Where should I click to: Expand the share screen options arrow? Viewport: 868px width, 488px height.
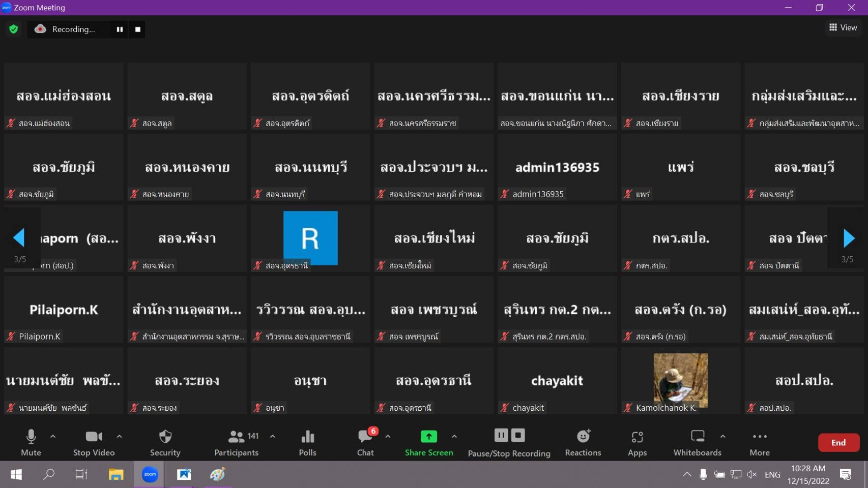[x=454, y=436]
